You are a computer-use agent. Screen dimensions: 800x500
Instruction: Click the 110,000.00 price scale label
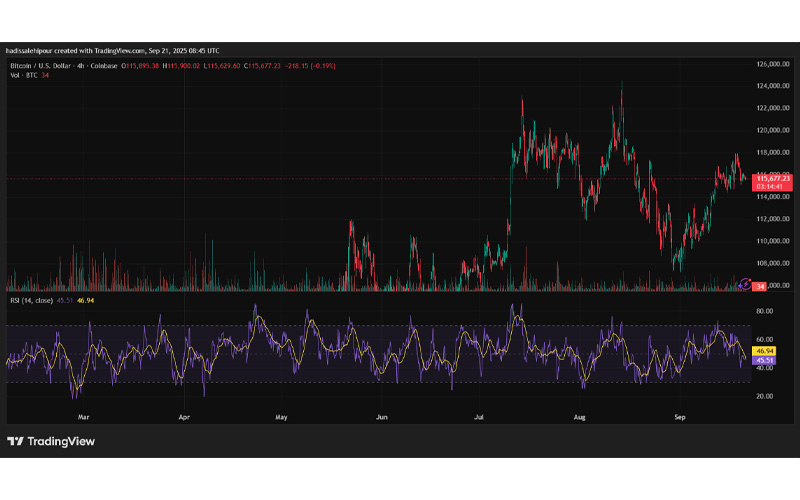click(x=774, y=241)
